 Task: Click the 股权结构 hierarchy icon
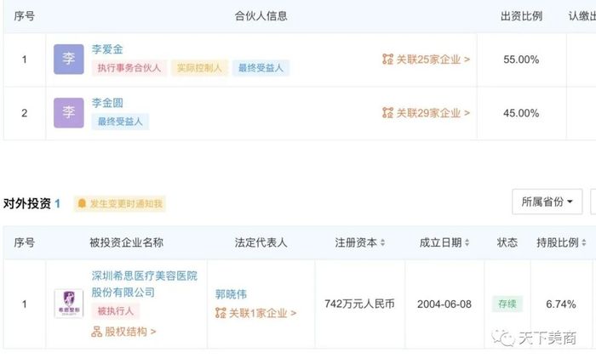pos(96,332)
